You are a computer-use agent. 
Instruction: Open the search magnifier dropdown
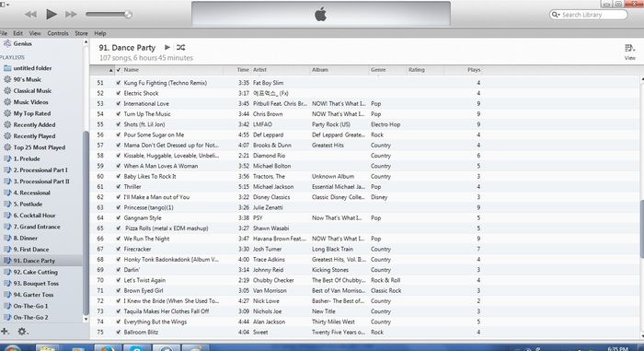556,15
